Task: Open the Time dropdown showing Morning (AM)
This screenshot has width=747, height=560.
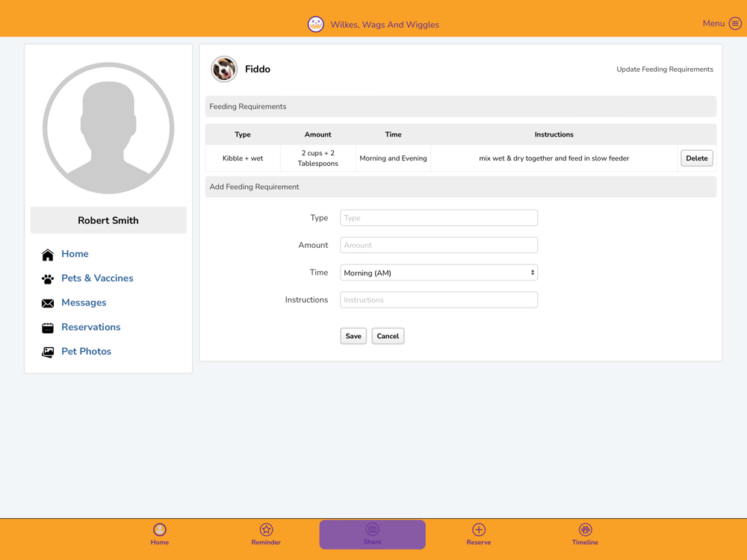Action: coord(438,273)
